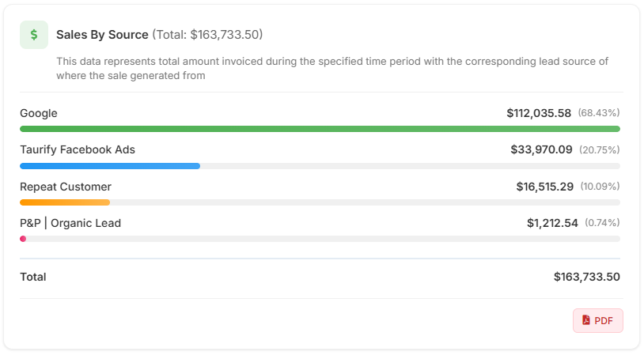The width and height of the screenshot is (644, 355).
Task: Click the blue Taurify Facebook Ads bar
Action: point(110,166)
